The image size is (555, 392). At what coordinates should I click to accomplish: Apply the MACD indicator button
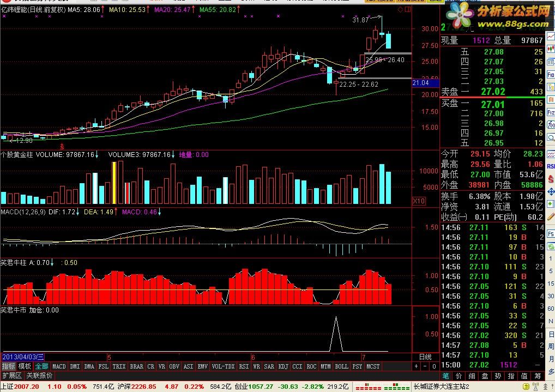pyautogui.click(x=59, y=366)
